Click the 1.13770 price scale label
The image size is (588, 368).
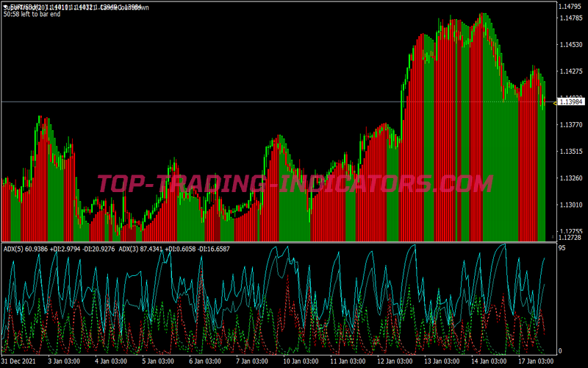[x=571, y=124]
